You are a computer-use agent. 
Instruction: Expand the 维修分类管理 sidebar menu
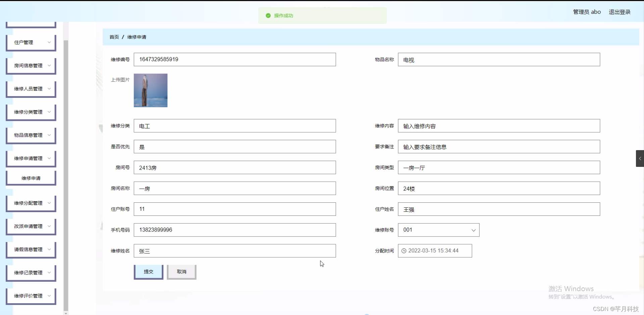point(31,112)
